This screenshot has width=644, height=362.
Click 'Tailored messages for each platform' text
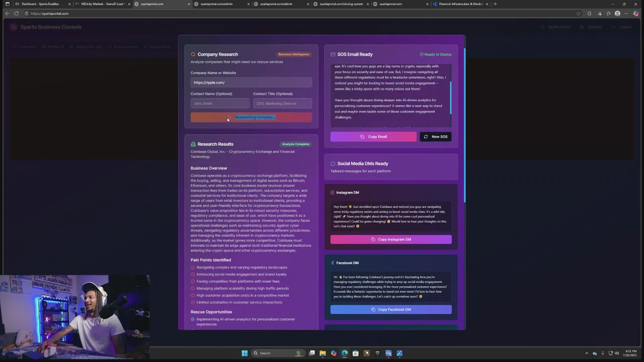pyautogui.click(x=361, y=171)
